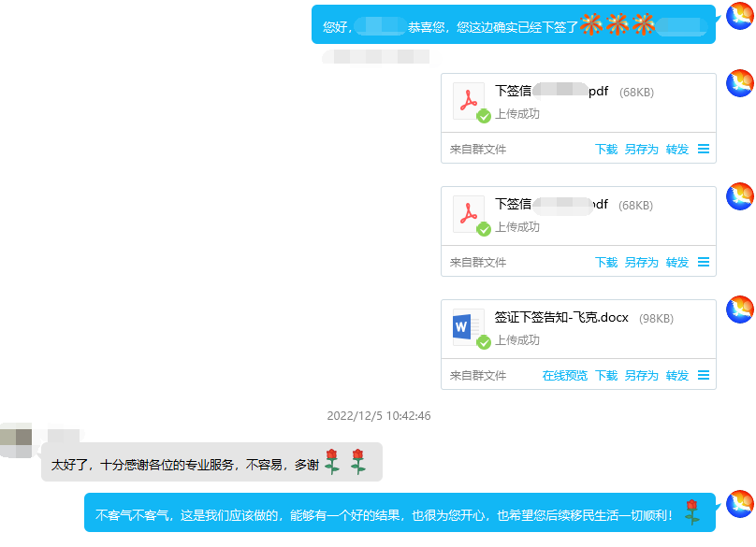Click 下载 on the first 下签信 PDF
Image resolution: width=756 pixels, height=547 pixels.
[606, 150]
